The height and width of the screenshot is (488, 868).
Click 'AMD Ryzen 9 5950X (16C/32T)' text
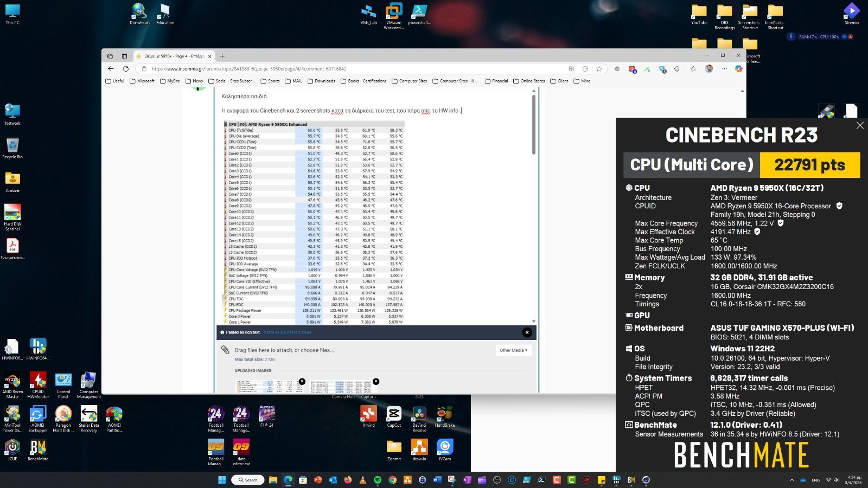767,188
